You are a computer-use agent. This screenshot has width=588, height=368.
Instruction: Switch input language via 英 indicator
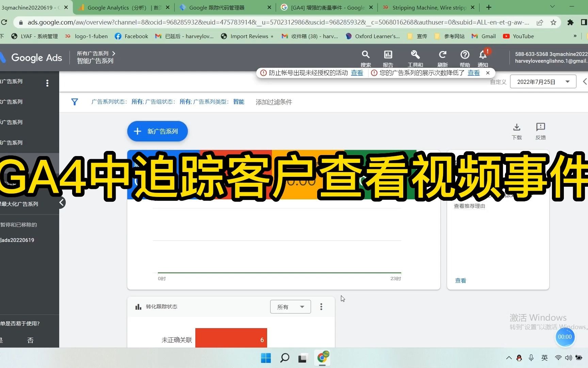point(544,358)
